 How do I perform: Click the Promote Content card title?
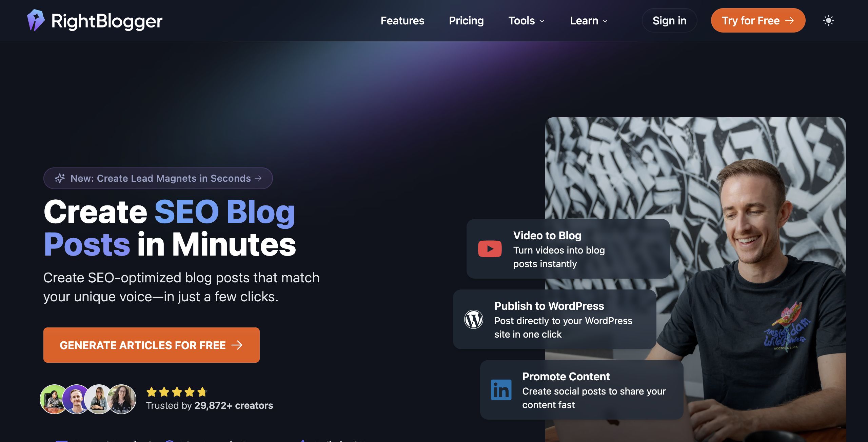point(566,376)
